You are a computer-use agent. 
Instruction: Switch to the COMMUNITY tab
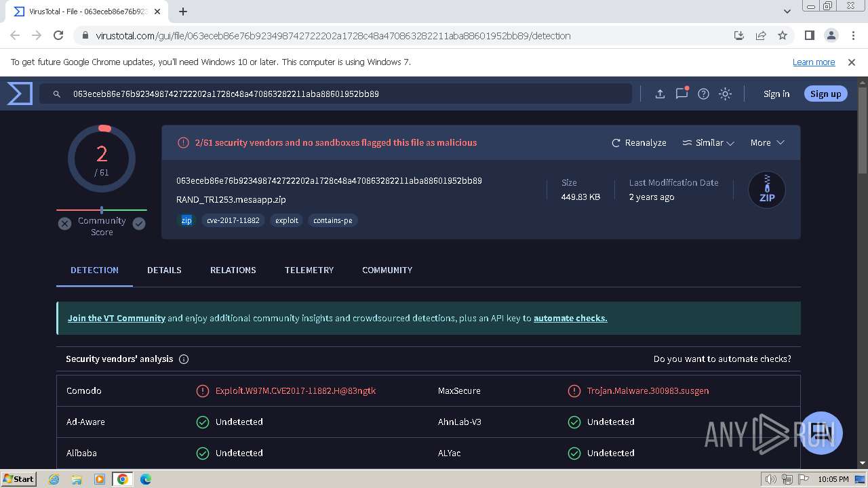click(x=387, y=270)
